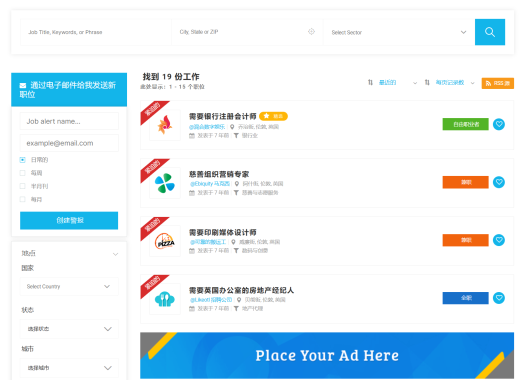Favorite the 需要英国办公室的房地产经纪人 job heart icon
This screenshot has width=526, height=380.
point(499,298)
